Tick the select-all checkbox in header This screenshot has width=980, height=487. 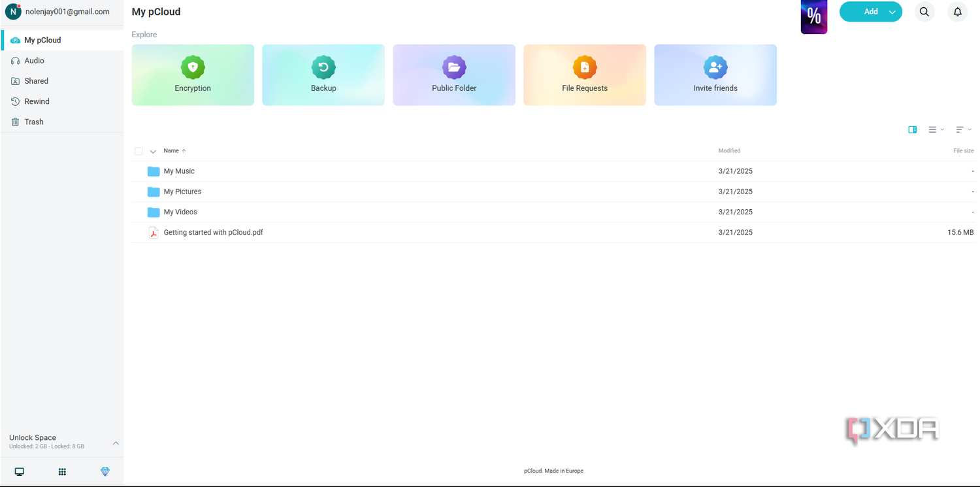[139, 151]
